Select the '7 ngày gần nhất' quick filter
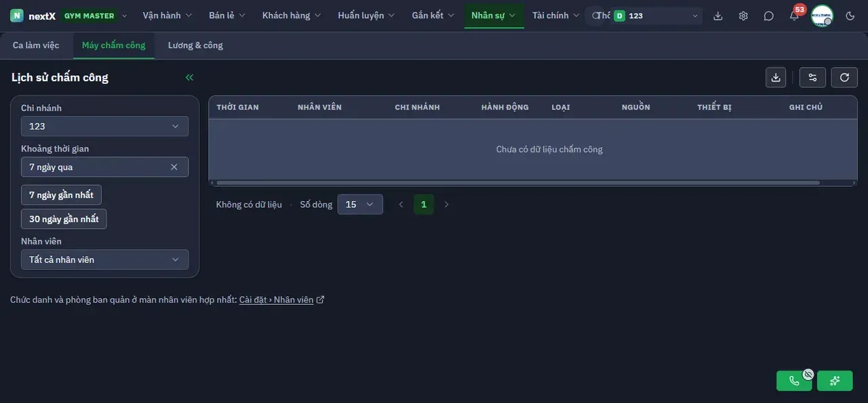 point(61,195)
